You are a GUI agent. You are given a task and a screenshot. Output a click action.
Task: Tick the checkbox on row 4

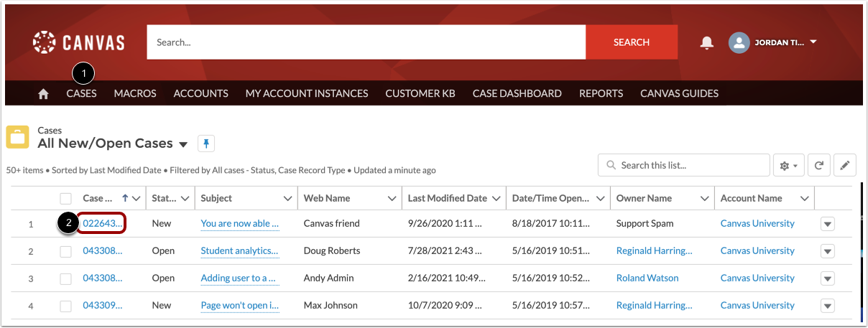click(66, 306)
